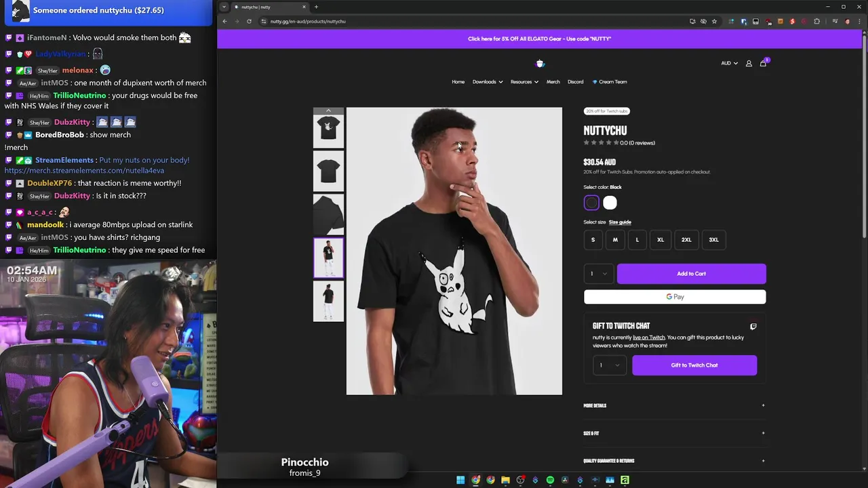Expand Size & Fit section
Screen dimensions: 868x488
(674, 433)
